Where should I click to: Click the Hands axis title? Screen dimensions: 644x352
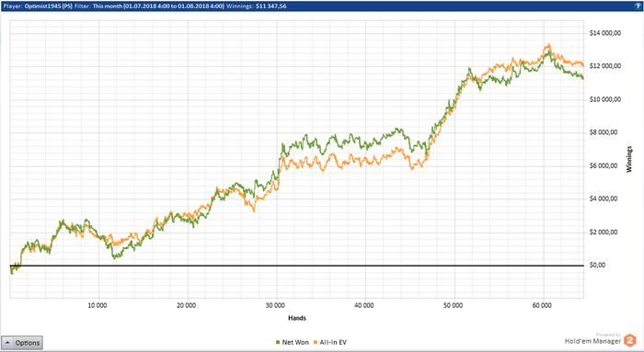coord(297,318)
